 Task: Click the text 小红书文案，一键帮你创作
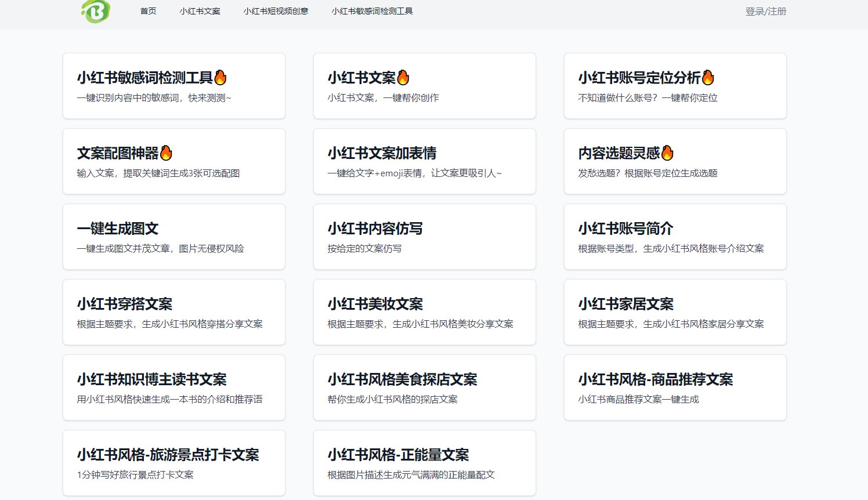[383, 98]
